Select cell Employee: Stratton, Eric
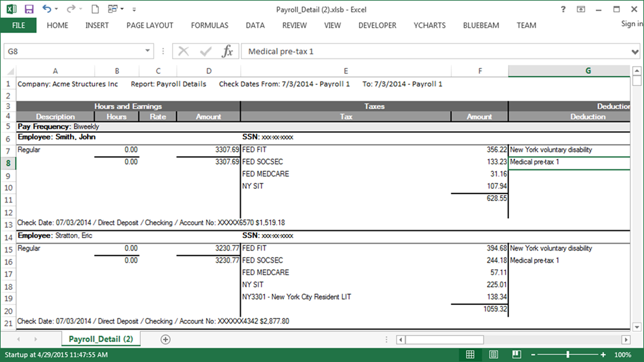Image resolution: width=644 pixels, height=362 pixels. click(55, 235)
